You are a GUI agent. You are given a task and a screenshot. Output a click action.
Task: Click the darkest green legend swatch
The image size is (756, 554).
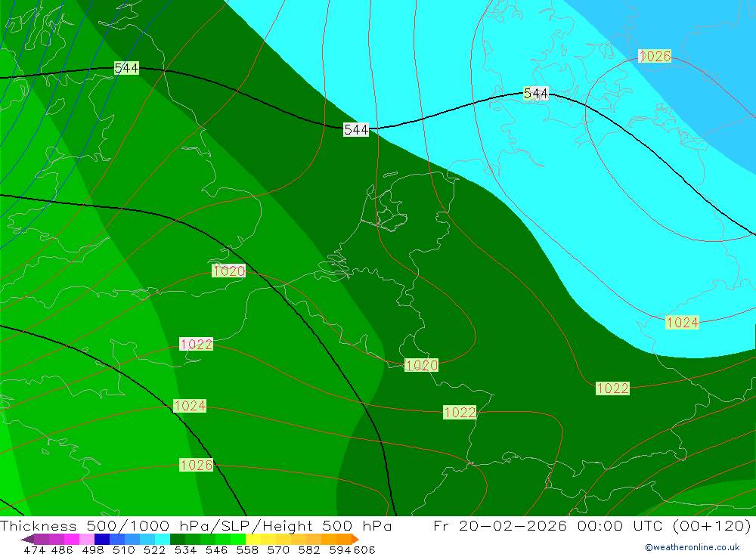pyautogui.click(x=178, y=539)
